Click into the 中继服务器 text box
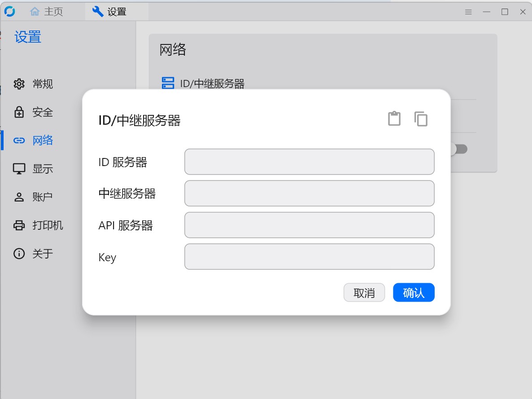Viewport: 532px width, 399px height. (x=310, y=193)
